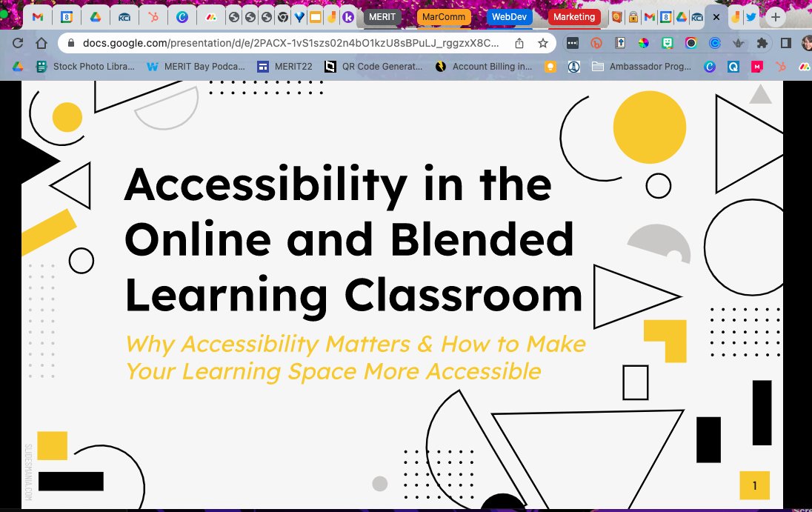Switch to the yellow Slides icon tab
The height and width of the screenshot is (512, 812).
[316, 17]
